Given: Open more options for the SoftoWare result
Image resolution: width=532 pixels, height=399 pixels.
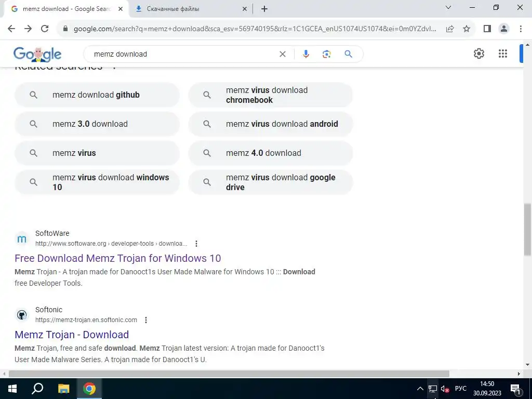Looking at the screenshot, I should pos(196,244).
